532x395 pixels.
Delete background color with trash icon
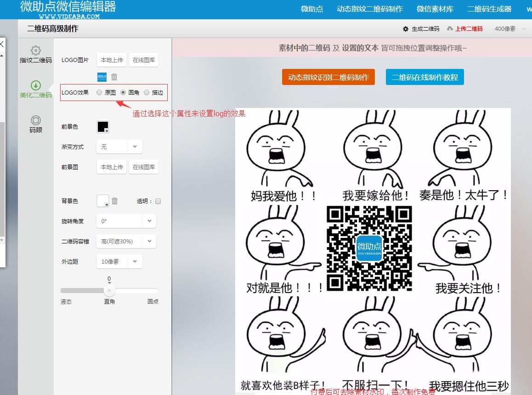(x=115, y=201)
